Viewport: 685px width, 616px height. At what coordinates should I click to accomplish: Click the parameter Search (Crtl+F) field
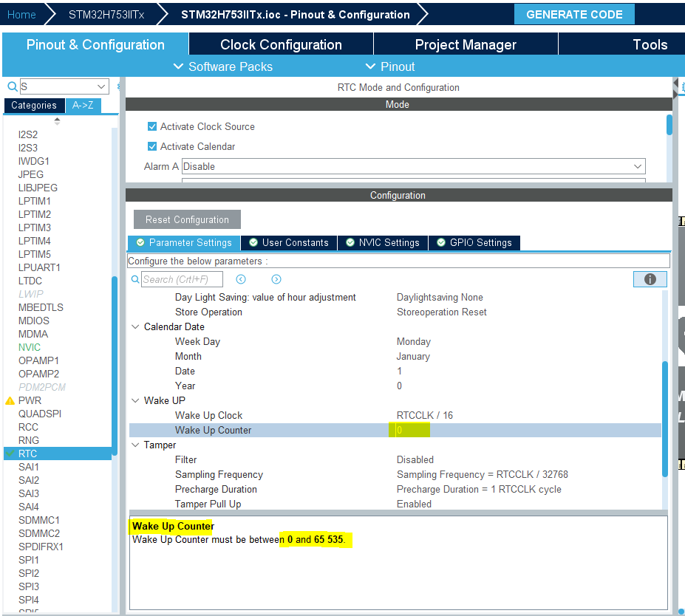(183, 279)
